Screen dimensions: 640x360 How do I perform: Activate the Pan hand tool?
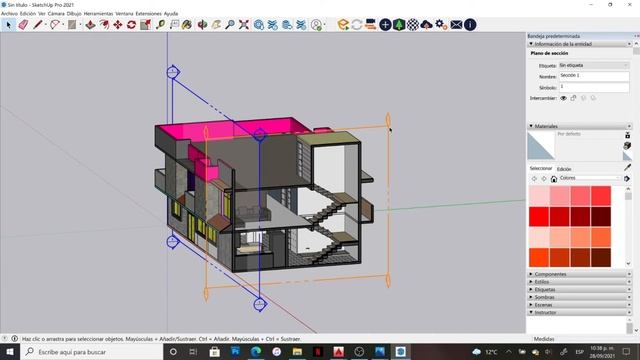[216, 25]
